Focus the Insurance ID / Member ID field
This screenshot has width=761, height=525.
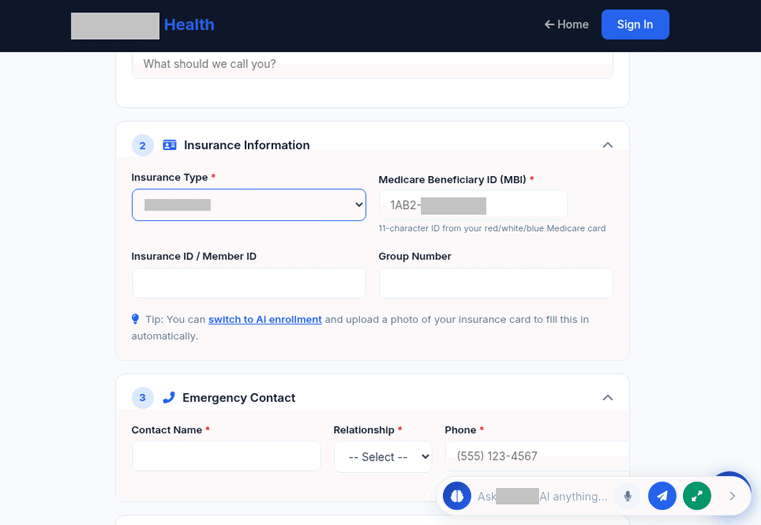click(249, 283)
